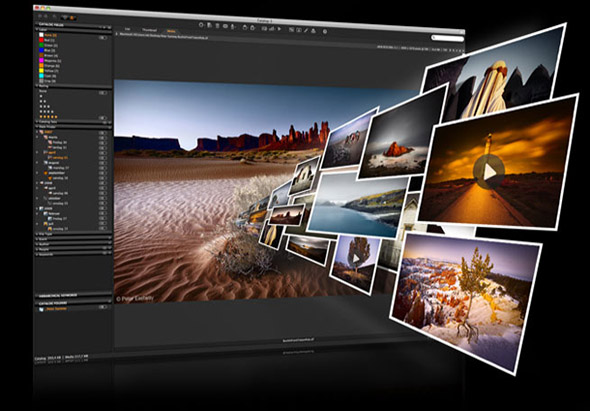
Task: Pick the Yellow label swatch
Action: (41, 71)
